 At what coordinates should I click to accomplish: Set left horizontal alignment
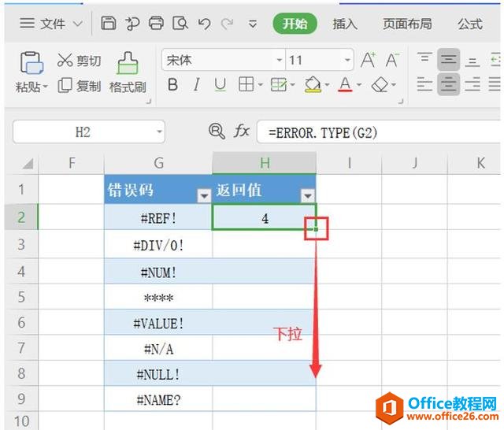point(424,84)
